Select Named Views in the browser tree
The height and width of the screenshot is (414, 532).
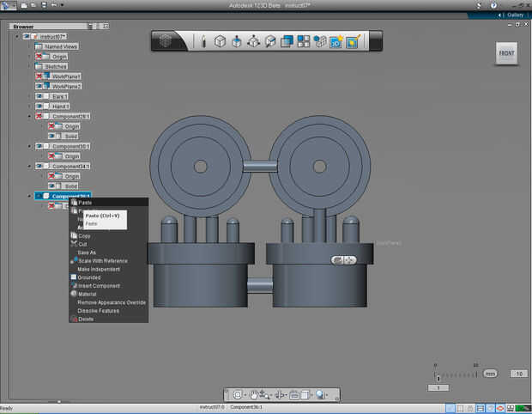60,46
